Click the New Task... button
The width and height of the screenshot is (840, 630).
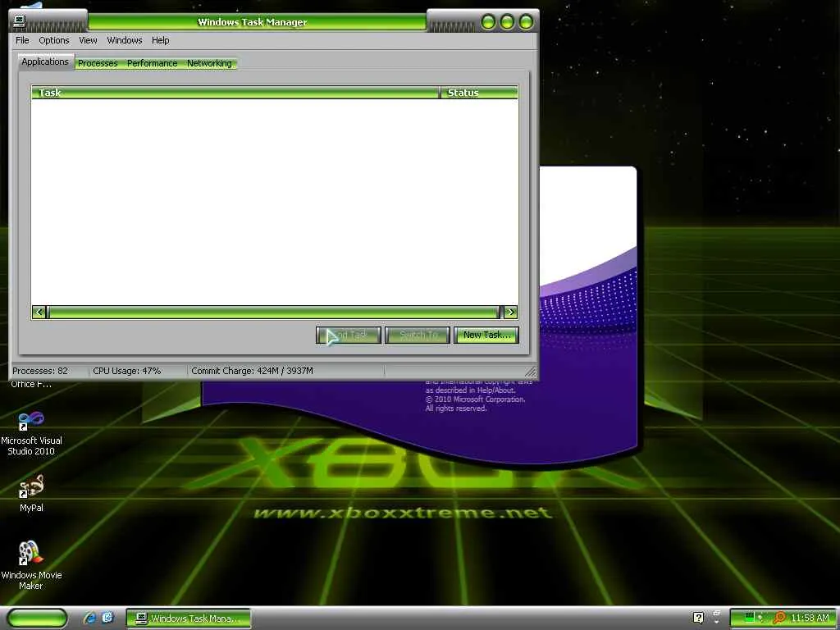486,335
